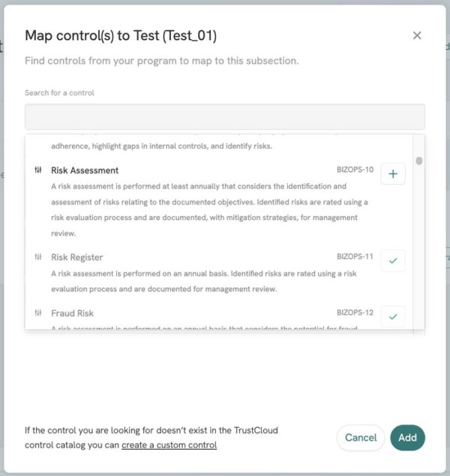This screenshot has height=476, width=450.
Task: Click the Risk Assessment control sliders icon
Action: [x=38, y=170]
